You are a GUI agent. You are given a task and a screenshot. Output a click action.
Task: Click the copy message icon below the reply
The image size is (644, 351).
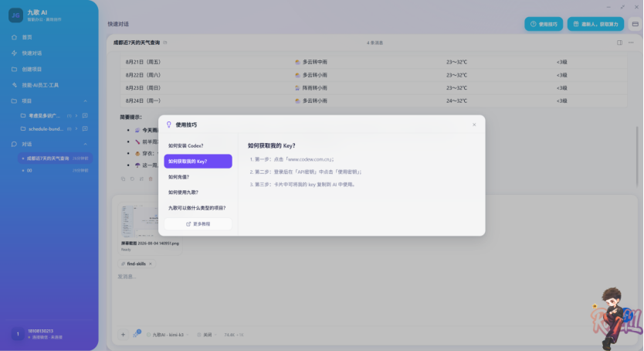tap(123, 179)
